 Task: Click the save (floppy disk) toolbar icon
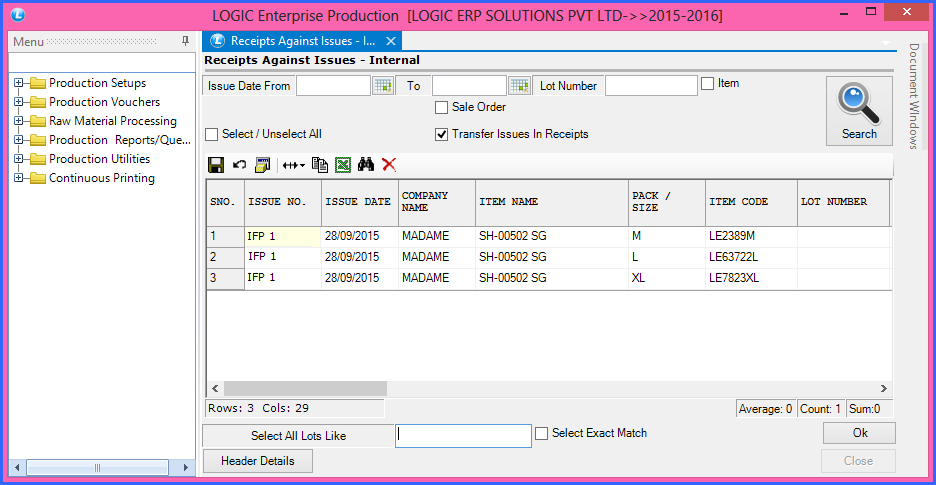pos(215,165)
